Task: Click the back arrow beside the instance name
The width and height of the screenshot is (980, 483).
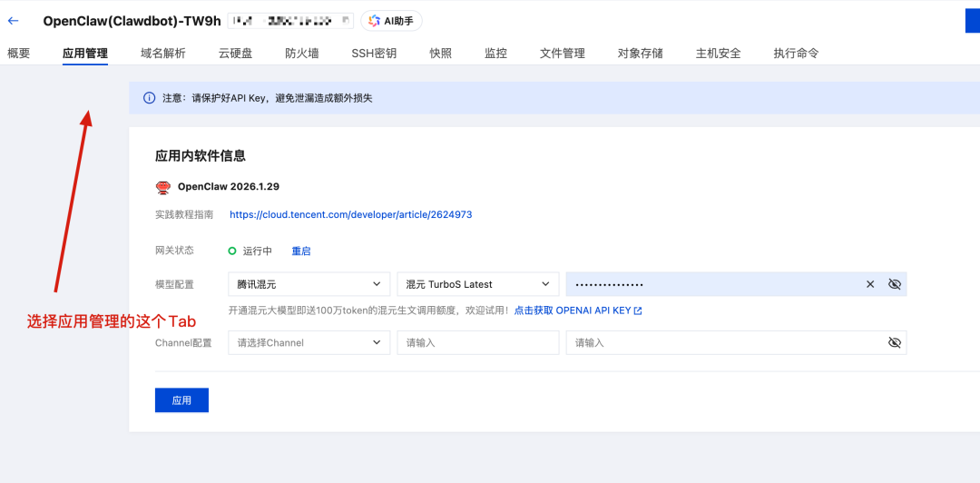Action: pyautogui.click(x=13, y=21)
